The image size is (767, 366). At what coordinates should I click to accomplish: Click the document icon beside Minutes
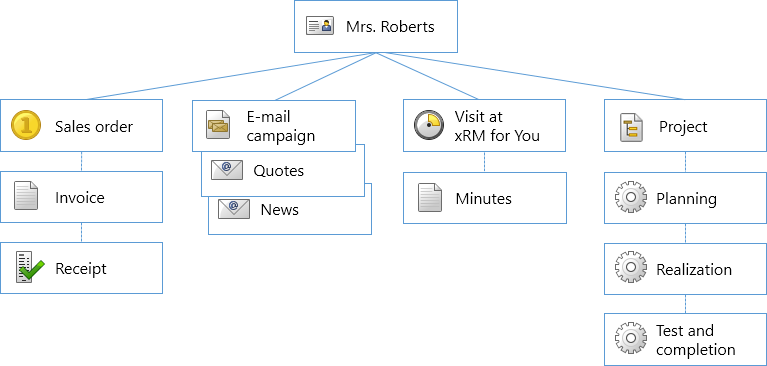(429, 197)
